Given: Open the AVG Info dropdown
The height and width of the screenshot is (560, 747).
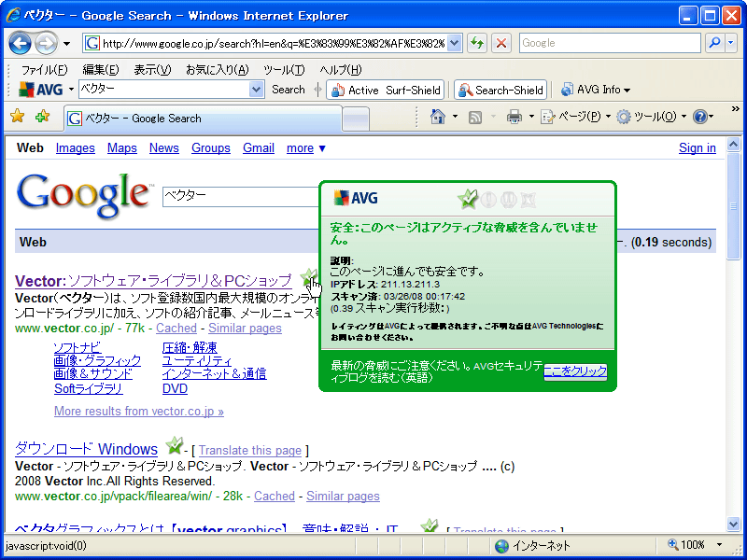Looking at the screenshot, I should point(596,90).
